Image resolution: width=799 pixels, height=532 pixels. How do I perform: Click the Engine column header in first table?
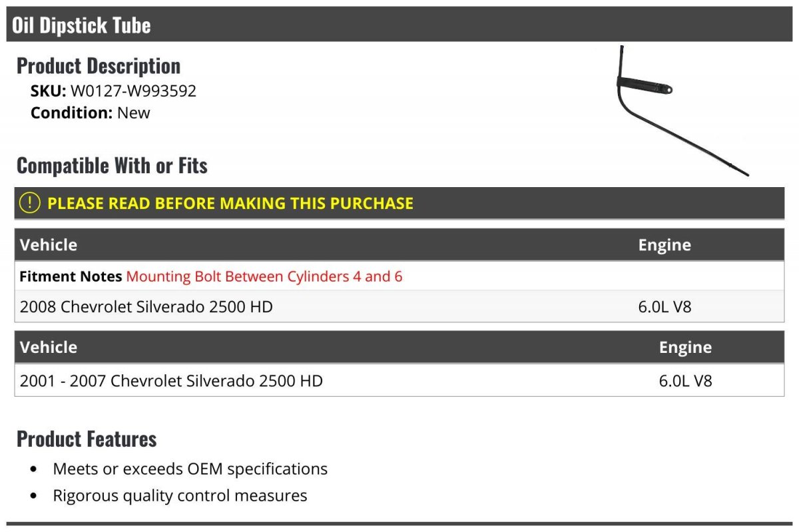click(665, 244)
